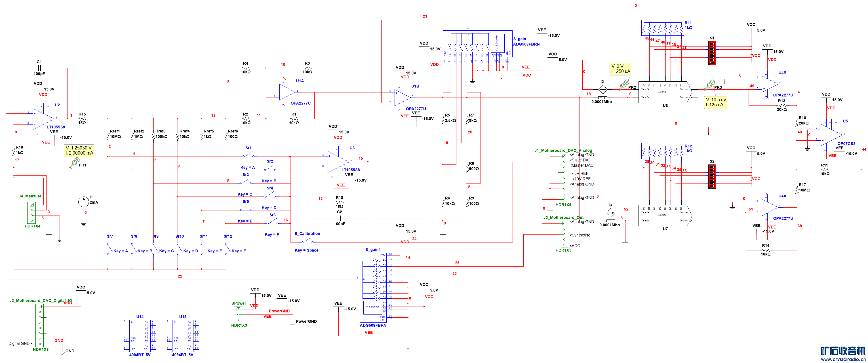This screenshot has width=868, height=363.
Task: Select the C1 100pF capacitor symbol
Action: coord(39,68)
